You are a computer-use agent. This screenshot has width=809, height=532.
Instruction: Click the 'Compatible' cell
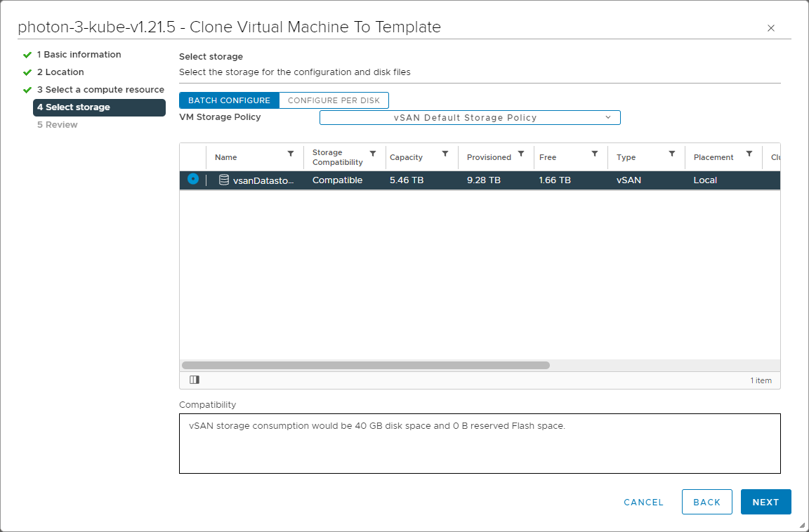tap(337, 180)
